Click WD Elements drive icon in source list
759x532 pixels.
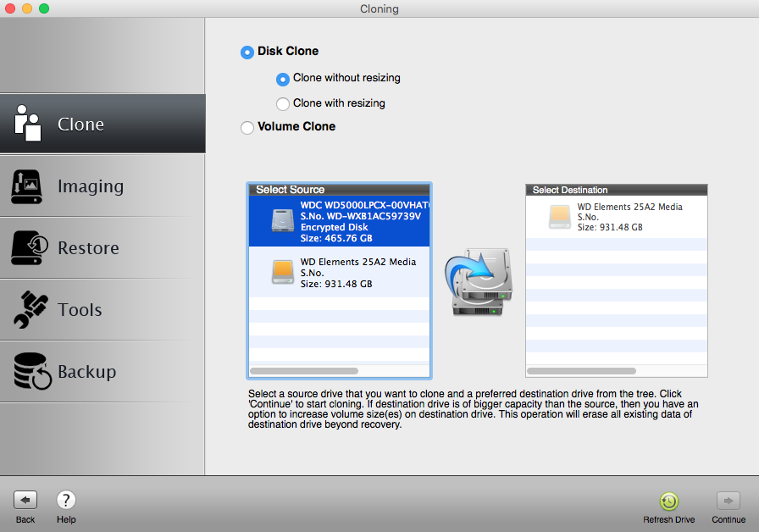[x=283, y=272]
